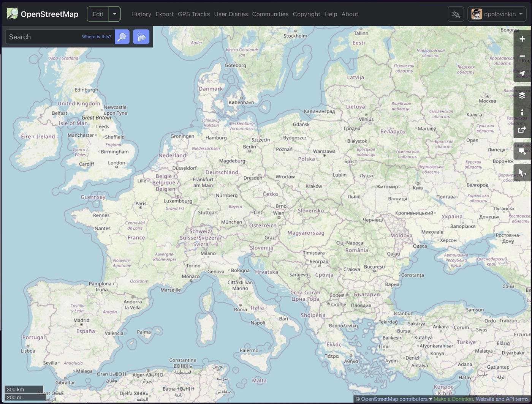
Task: Click the OpenStreetMap logo
Action: 42,14
